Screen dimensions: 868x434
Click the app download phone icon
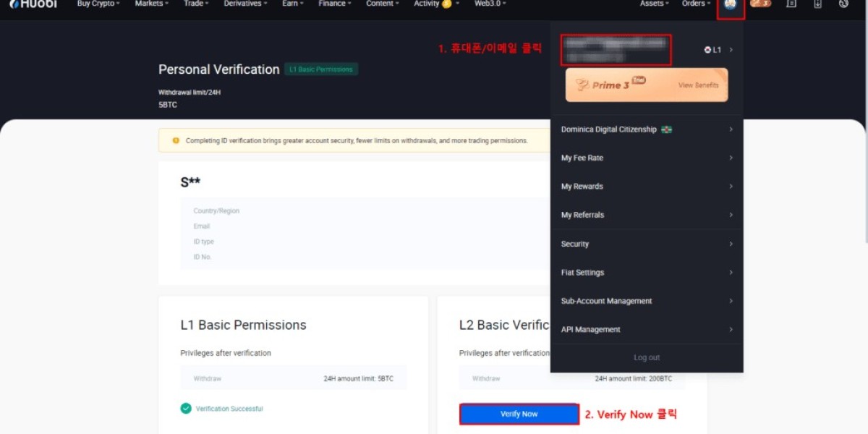817,4
